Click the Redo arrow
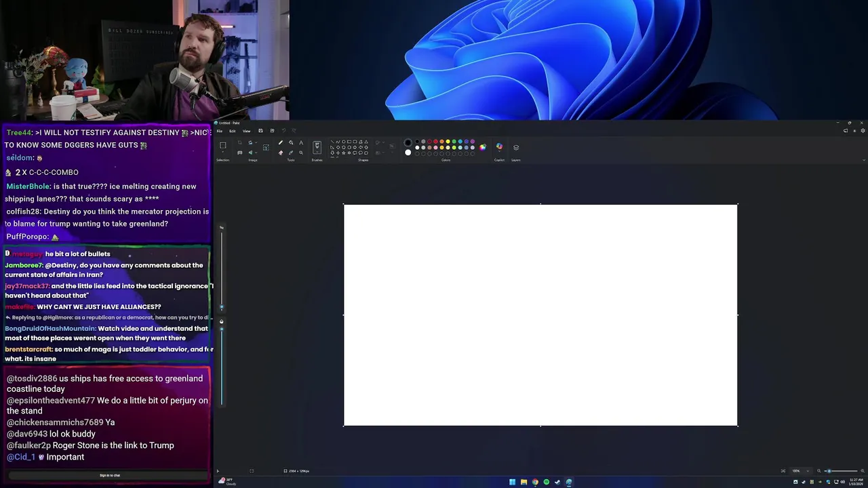 tap(294, 131)
